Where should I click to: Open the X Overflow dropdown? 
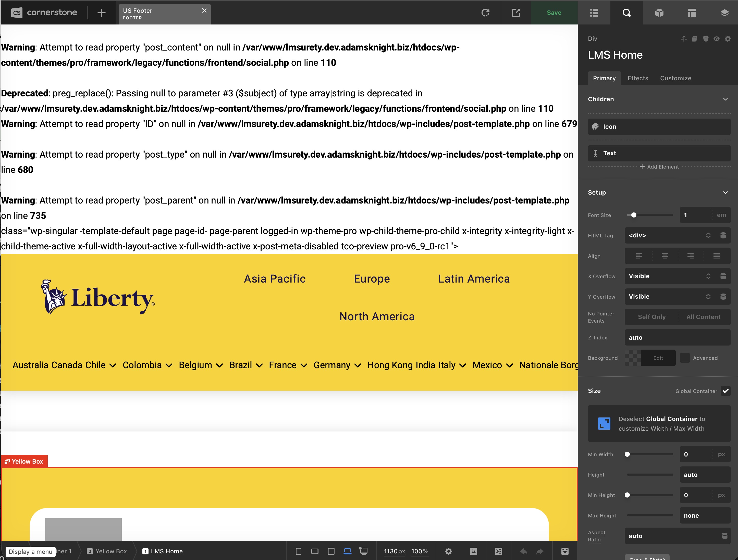670,276
